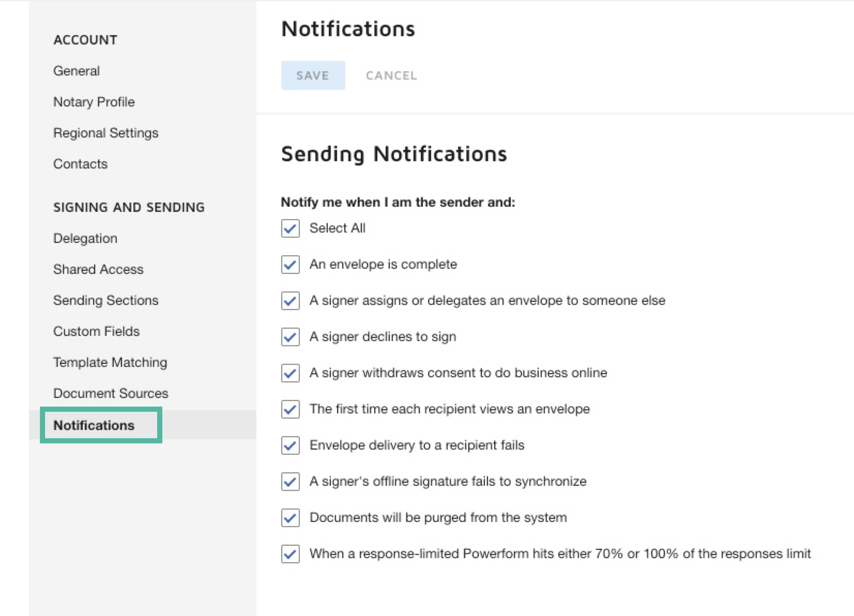Open Document Sources page
Viewport: 854px width, 616px height.
tap(111, 393)
